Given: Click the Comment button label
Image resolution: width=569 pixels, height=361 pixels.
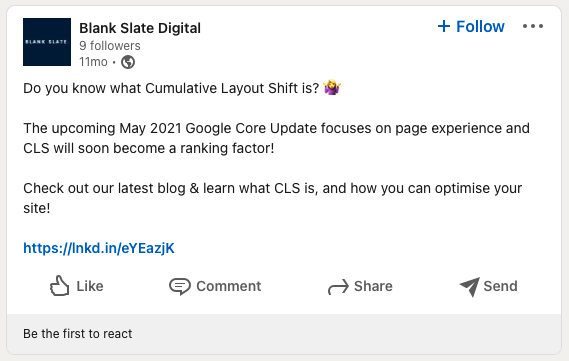Looking at the screenshot, I should click(x=229, y=286).
